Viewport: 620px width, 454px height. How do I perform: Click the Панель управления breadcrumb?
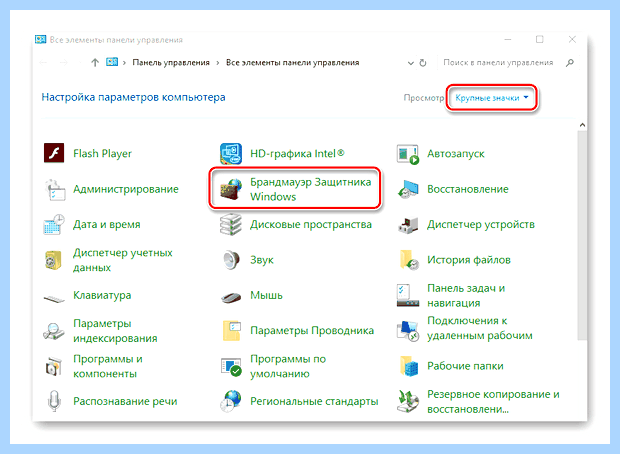171,62
